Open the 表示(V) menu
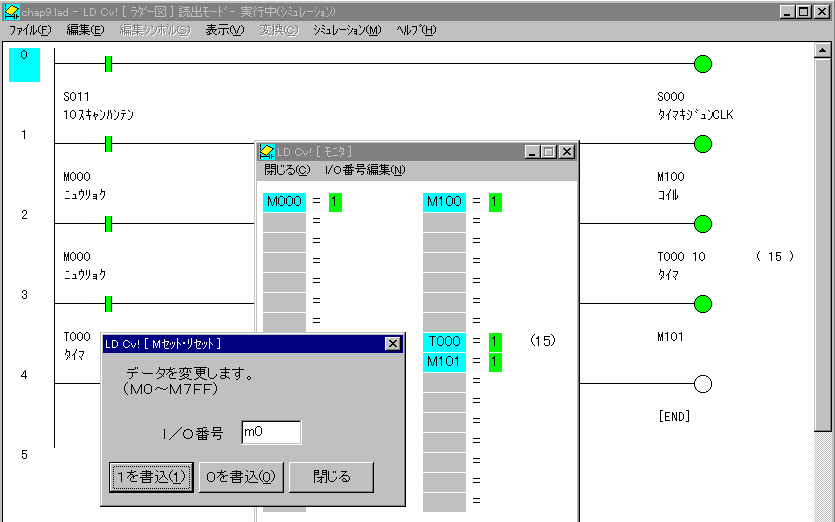This screenshot has width=835, height=522. [x=224, y=30]
